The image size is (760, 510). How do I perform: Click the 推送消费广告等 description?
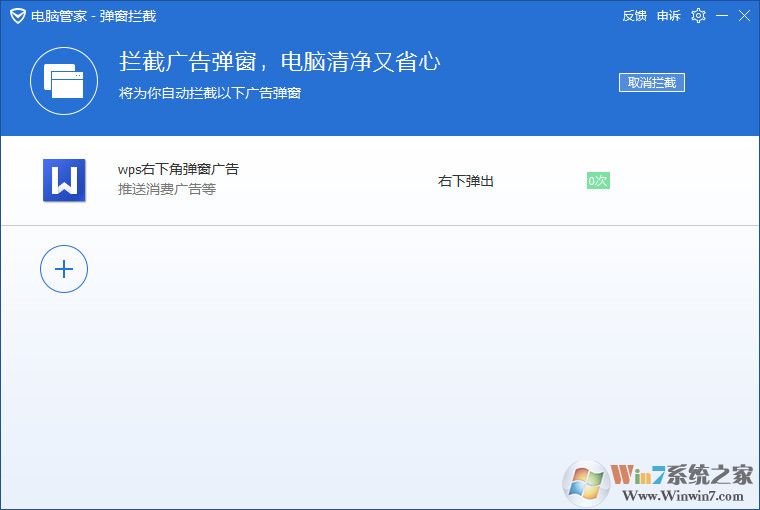[167, 189]
